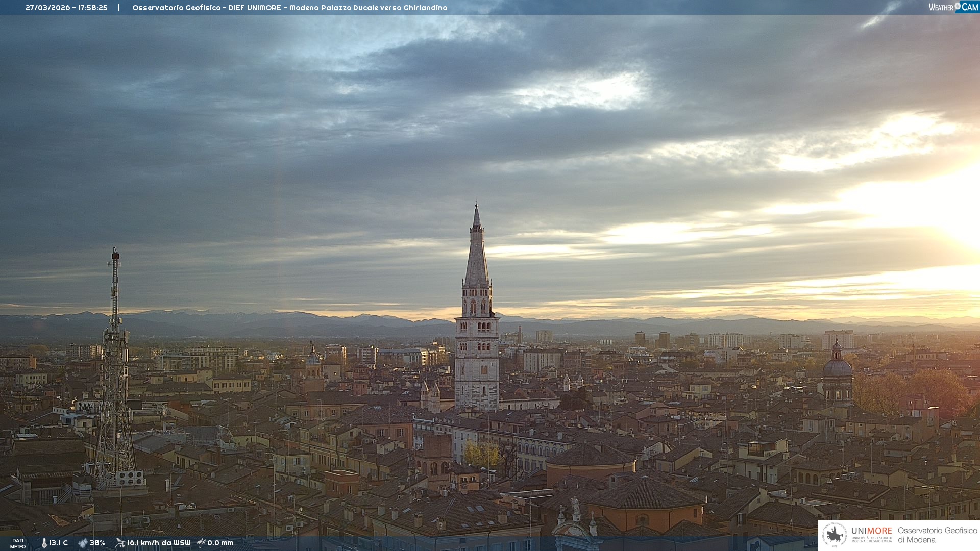Click the UNIMORE round seal emblem
The height and width of the screenshot is (551, 980).
835,535
